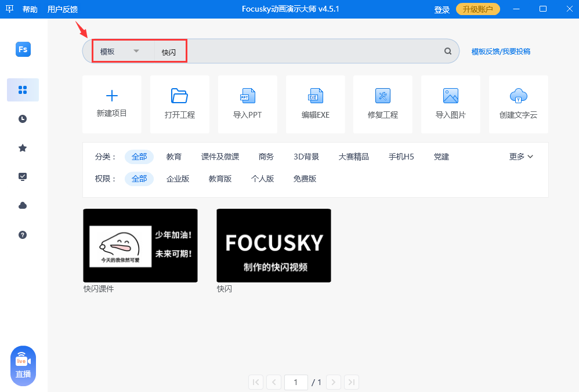Viewport: 579px width, 392px height.
Task: Click the search magnifier icon
Action: 447,51
